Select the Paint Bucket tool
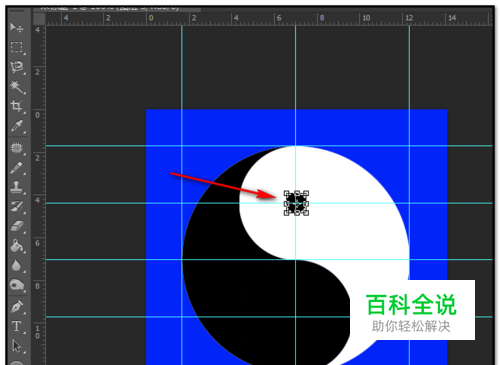This screenshot has width=500, height=365. click(16, 246)
